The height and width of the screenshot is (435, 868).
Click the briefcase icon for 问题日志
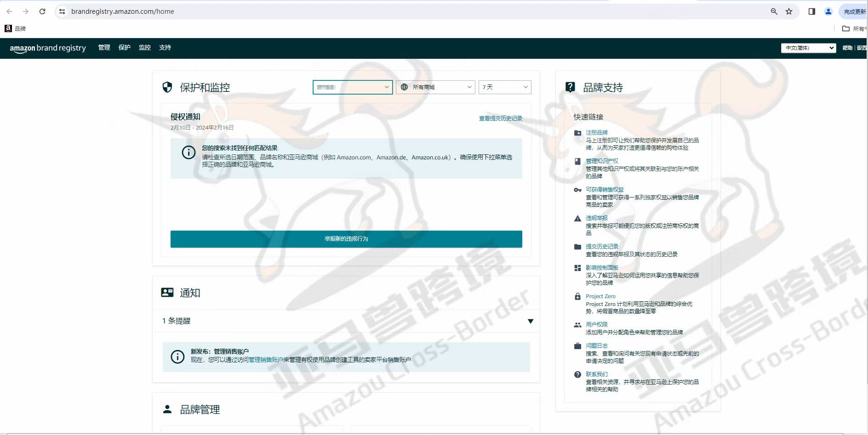coord(578,346)
